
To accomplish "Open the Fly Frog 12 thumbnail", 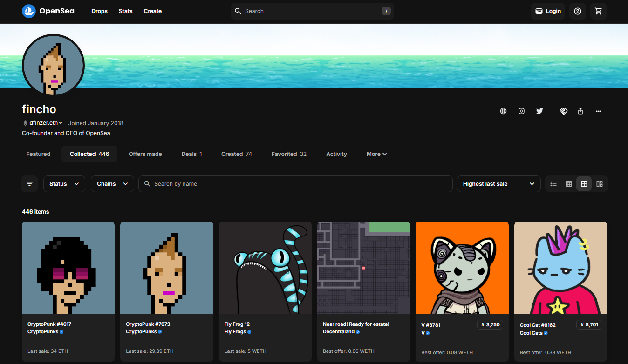I will 265,268.
